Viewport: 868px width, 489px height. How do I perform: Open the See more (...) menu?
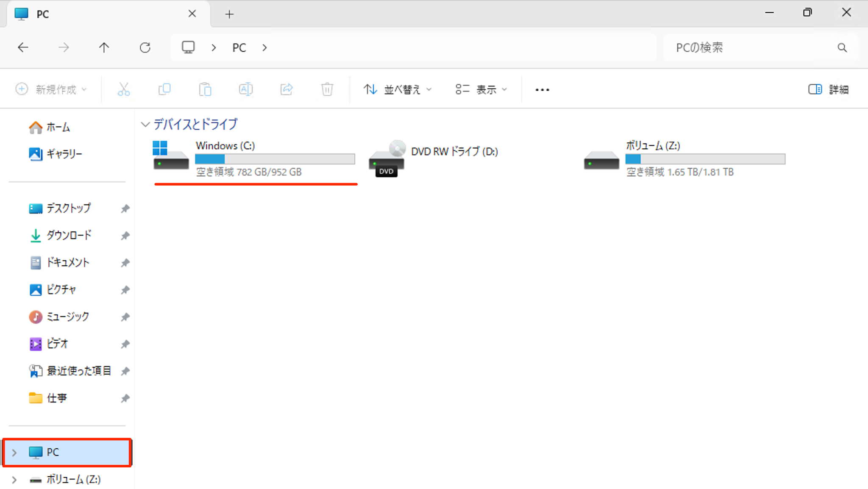[542, 89]
